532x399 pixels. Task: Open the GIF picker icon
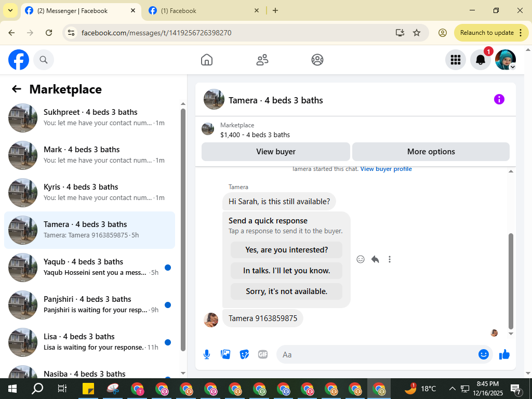coord(263,354)
